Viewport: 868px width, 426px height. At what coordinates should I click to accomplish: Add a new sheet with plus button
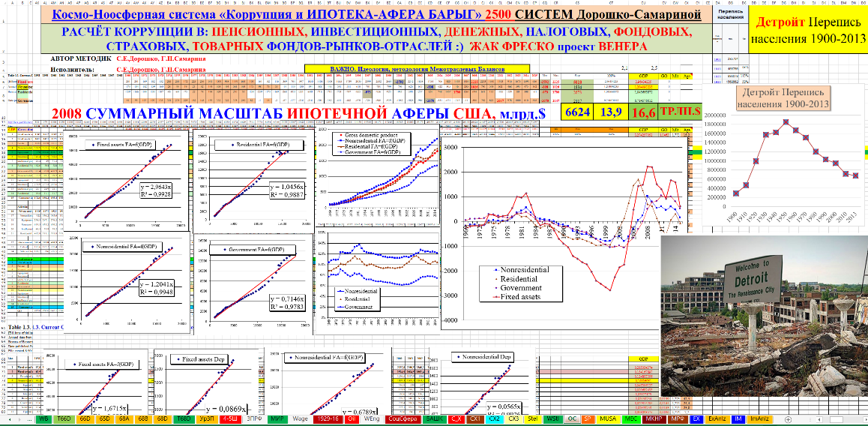(x=787, y=419)
